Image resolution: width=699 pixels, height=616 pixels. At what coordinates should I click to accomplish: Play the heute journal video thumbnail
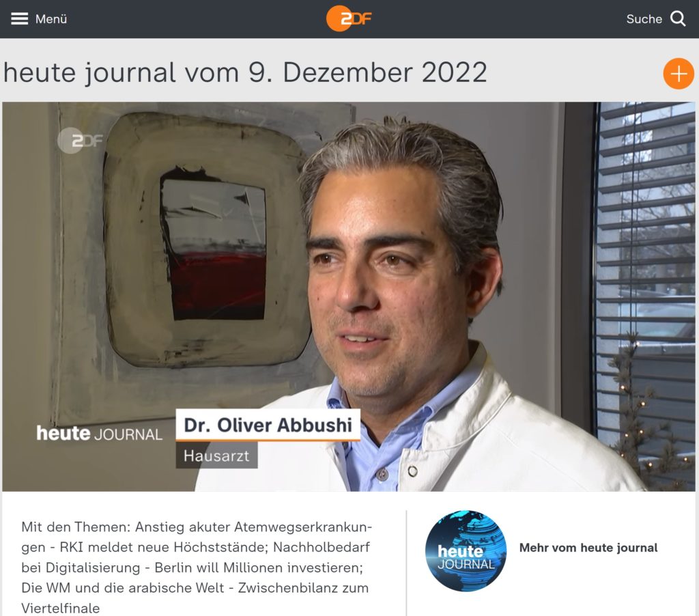[349, 296]
